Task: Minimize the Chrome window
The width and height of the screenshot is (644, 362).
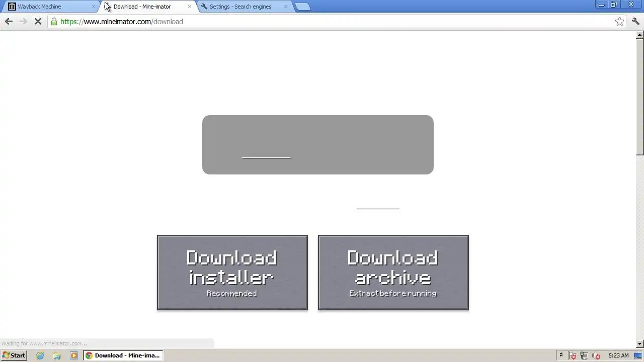Action: 602,5
